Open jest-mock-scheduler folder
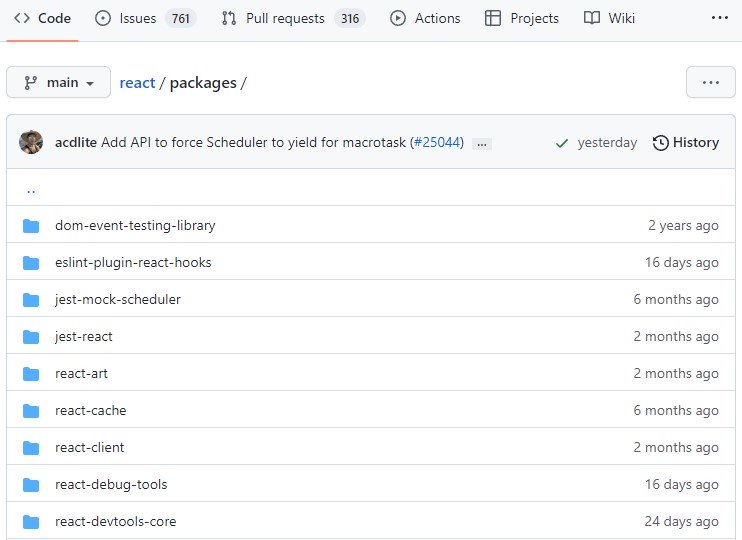This screenshot has width=742, height=540. (x=118, y=299)
